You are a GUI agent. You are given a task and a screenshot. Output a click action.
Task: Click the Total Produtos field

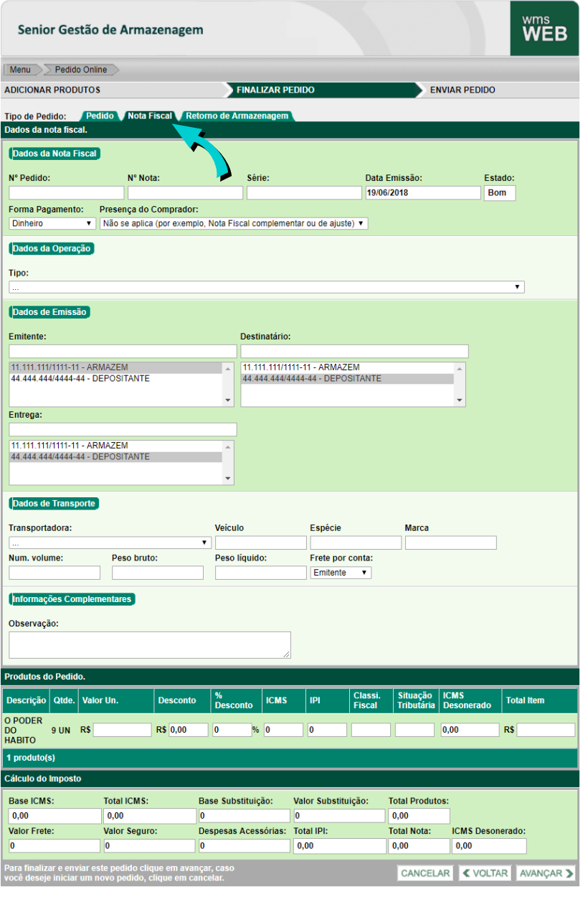tap(419, 816)
